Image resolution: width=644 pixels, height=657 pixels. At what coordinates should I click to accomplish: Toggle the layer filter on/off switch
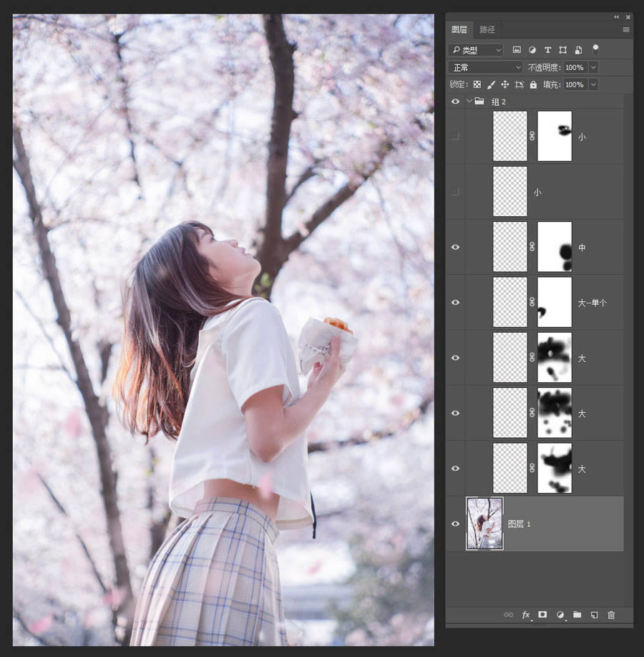click(x=595, y=49)
